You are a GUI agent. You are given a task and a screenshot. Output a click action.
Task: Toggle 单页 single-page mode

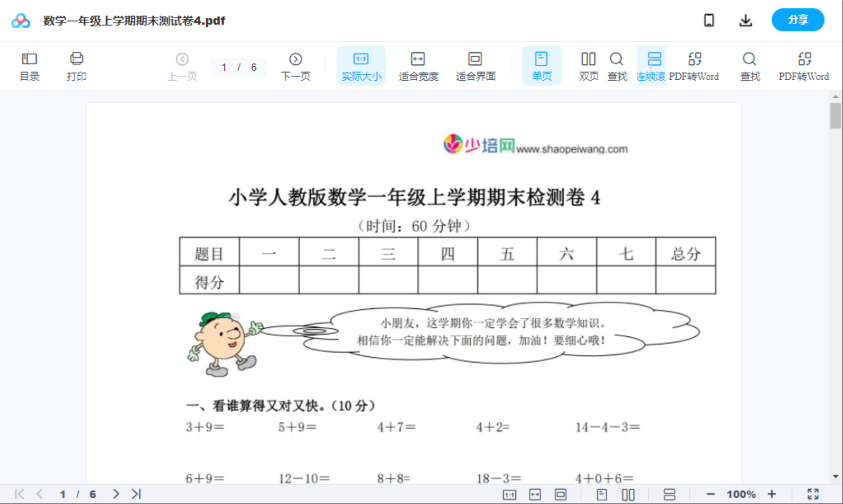542,65
